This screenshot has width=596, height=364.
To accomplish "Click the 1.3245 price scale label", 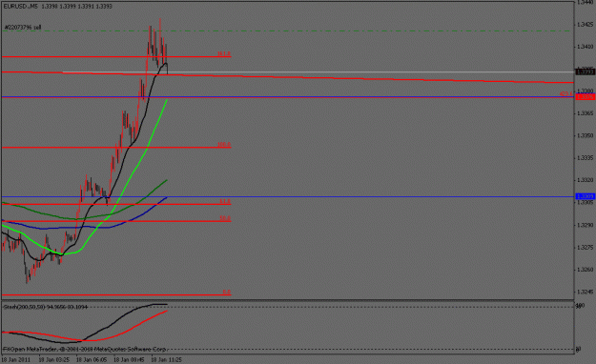I will (x=585, y=292).
